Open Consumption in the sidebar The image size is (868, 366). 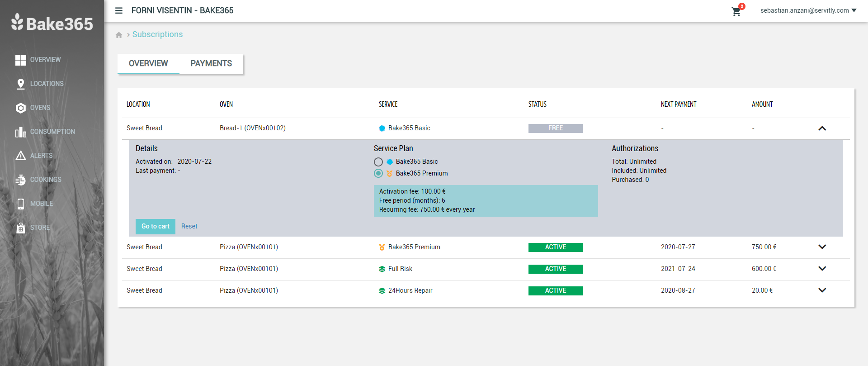click(x=52, y=132)
